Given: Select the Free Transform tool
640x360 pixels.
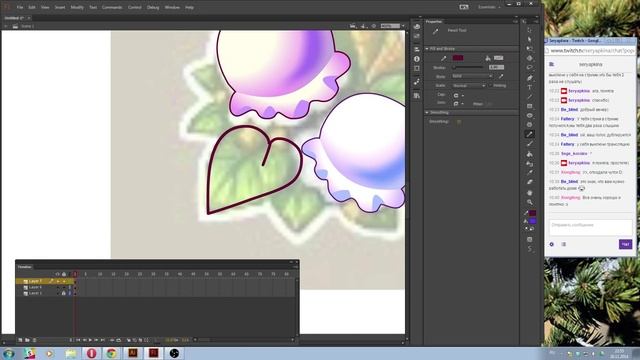Looking at the screenshot, I should click(x=529, y=49).
